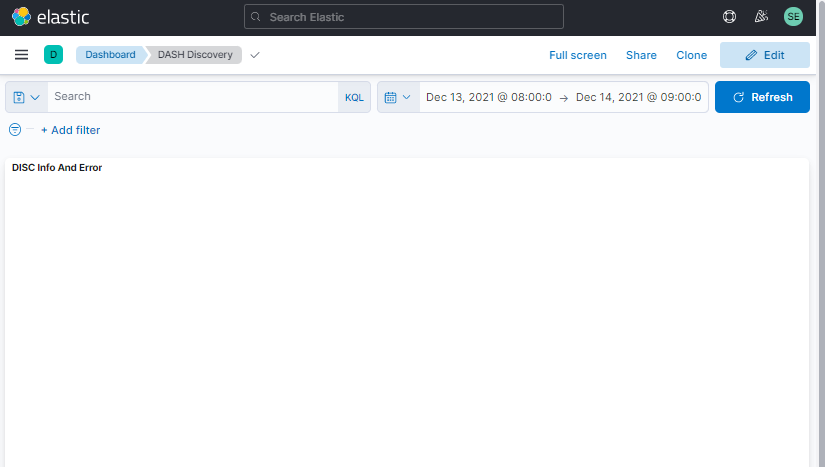Switch the KQL query language option
This screenshot has height=467, width=825.
pyautogui.click(x=354, y=97)
